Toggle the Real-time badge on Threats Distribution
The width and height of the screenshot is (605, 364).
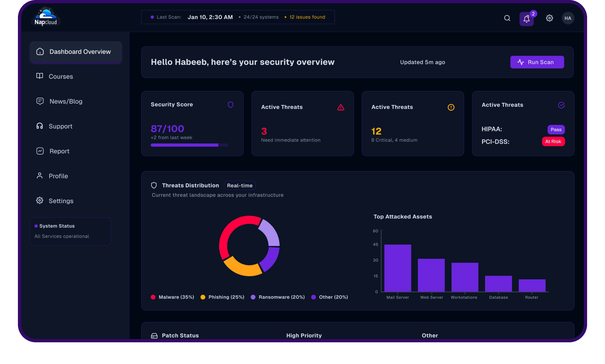[x=240, y=185]
